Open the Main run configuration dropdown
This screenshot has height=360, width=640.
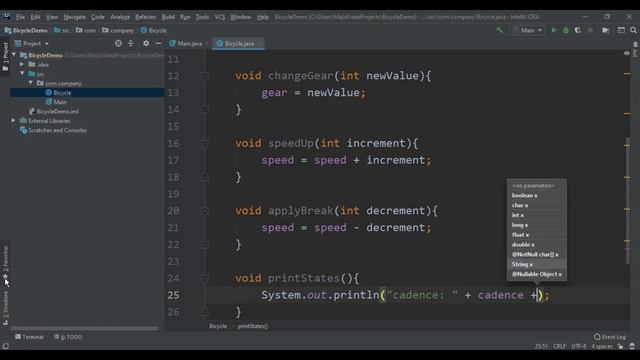pos(527,30)
